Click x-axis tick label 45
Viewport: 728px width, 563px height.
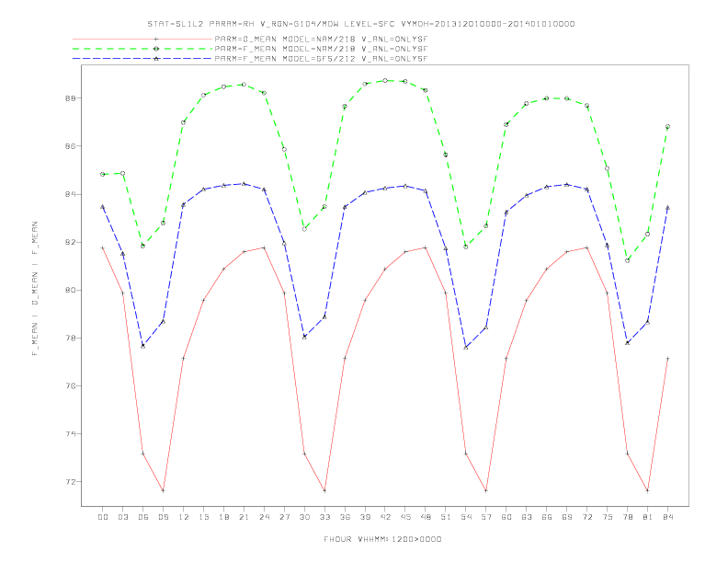[405, 517]
